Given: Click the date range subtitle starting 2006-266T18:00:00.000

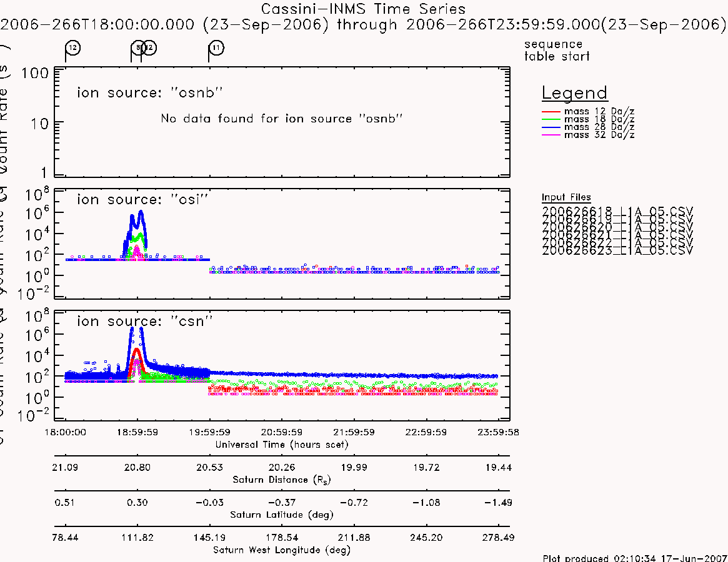Looking at the screenshot, I should [x=363, y=24].
